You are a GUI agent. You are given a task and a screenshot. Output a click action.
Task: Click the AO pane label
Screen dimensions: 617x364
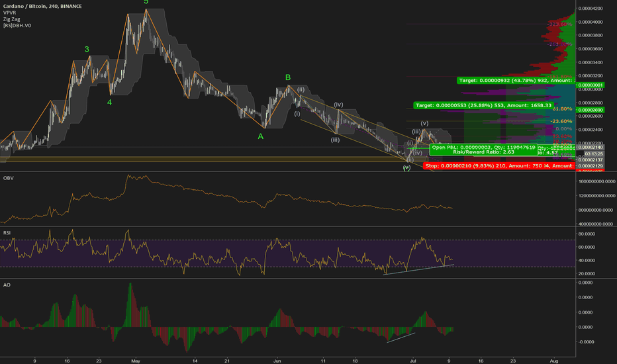(x=7, y=285)
